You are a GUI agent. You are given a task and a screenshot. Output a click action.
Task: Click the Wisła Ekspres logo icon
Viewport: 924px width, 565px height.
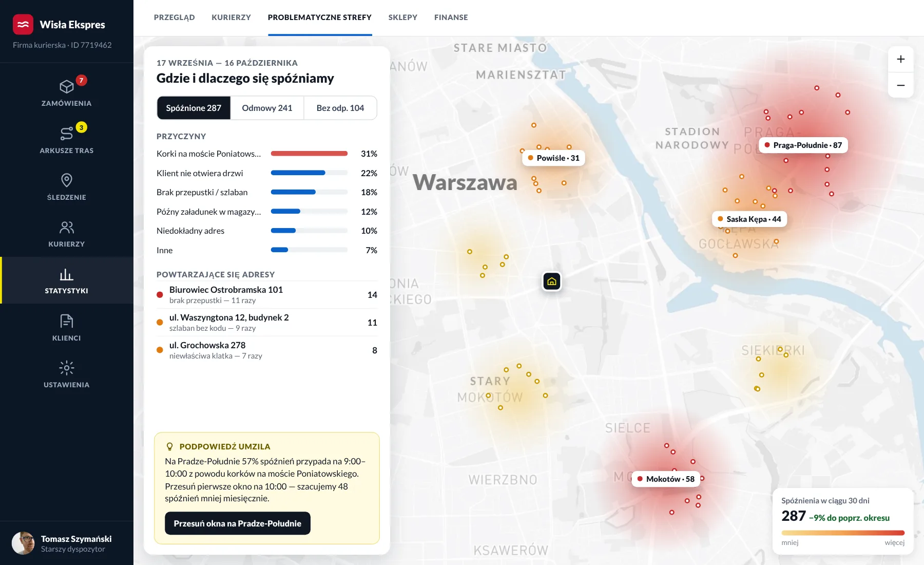[x=23, y=24]
